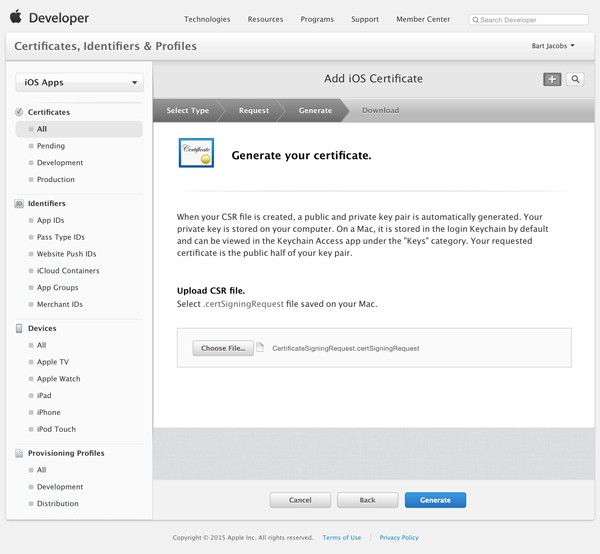Select Production certificates

(x=55, y=179)
